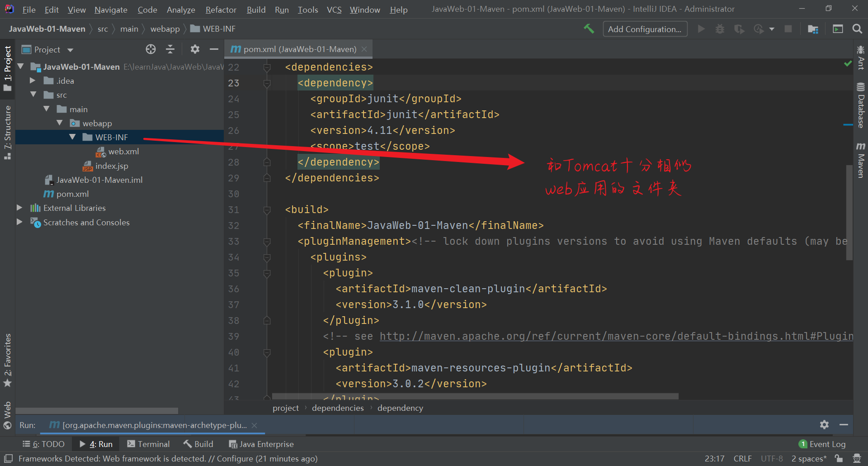This screenshot has width=868, height=466.
Task: Click UTF-8 encoding in status bar
Action: point(772,458)
